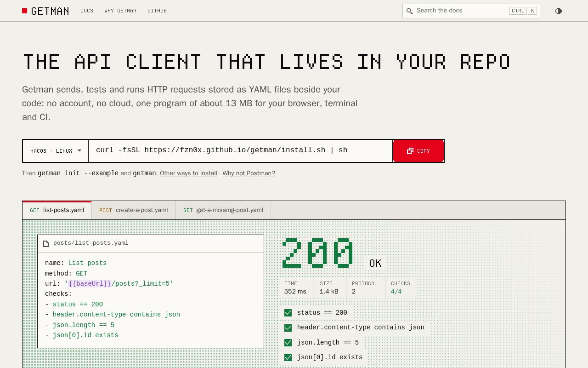Click the file icon beside posts/list-posts.yaml
The height and width of the screenshot is (368, 588).
[x=46, y=243]
